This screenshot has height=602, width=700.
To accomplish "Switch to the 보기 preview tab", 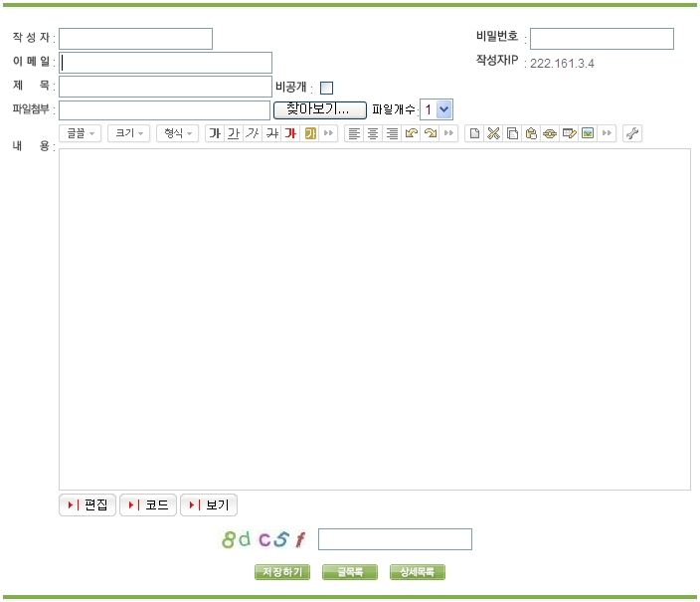I will [x=209, y=504].
